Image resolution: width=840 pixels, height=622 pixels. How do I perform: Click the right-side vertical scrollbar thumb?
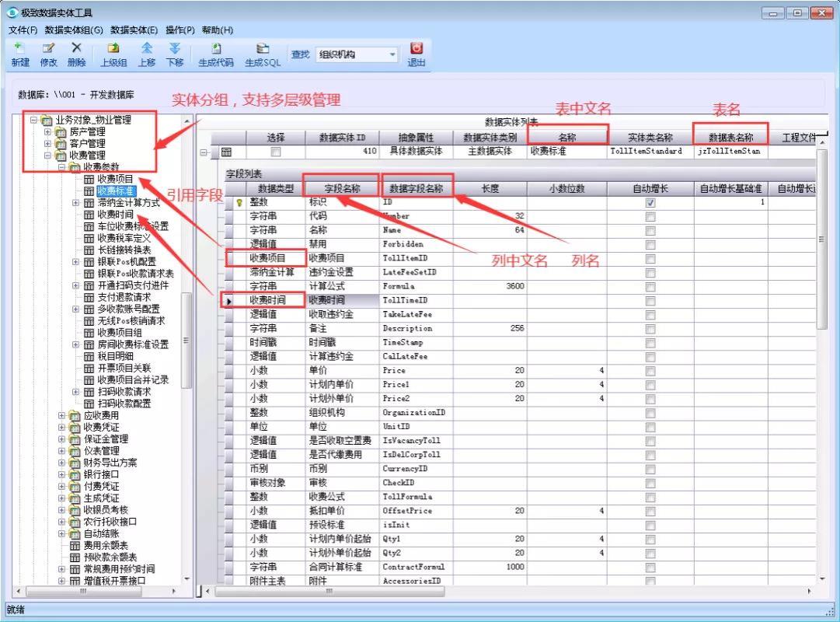[821, 239]
